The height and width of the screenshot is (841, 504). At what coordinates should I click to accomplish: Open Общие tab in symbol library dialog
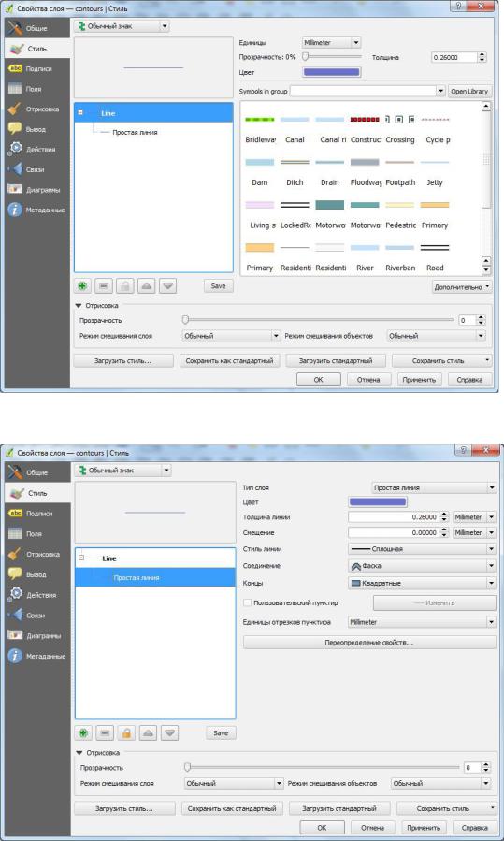(36, 28)
